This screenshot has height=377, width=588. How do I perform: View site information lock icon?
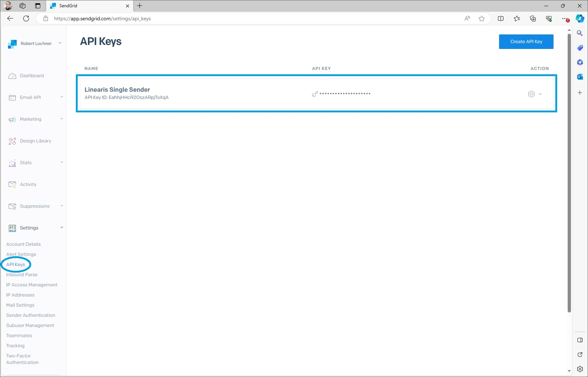point(46,18)
